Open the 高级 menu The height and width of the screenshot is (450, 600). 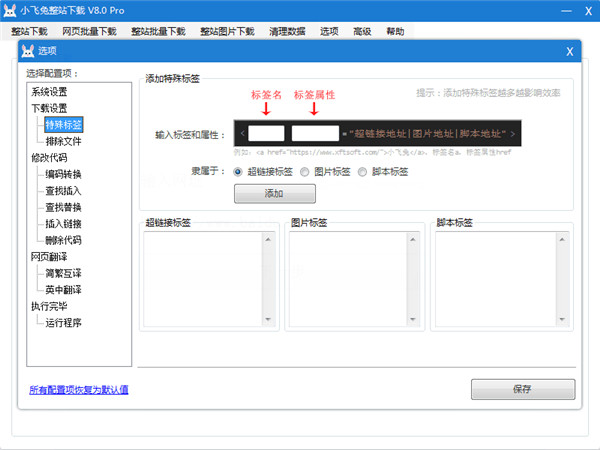pos(362,31)
